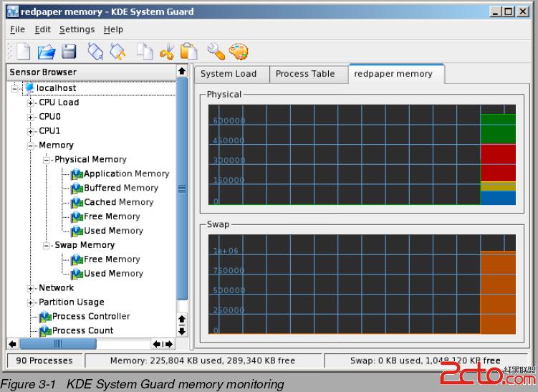
Task: Click the Process Count sensor icon
Action: [x=45, y=331]
